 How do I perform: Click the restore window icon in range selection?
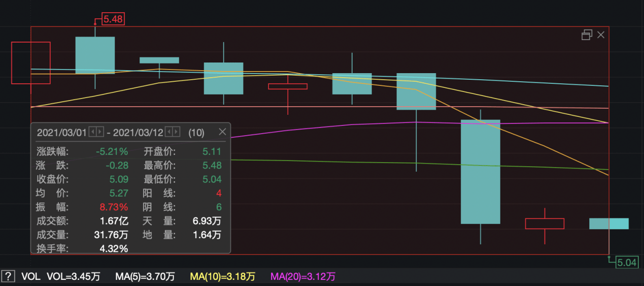pyautogui.click(x=587, y=35)
